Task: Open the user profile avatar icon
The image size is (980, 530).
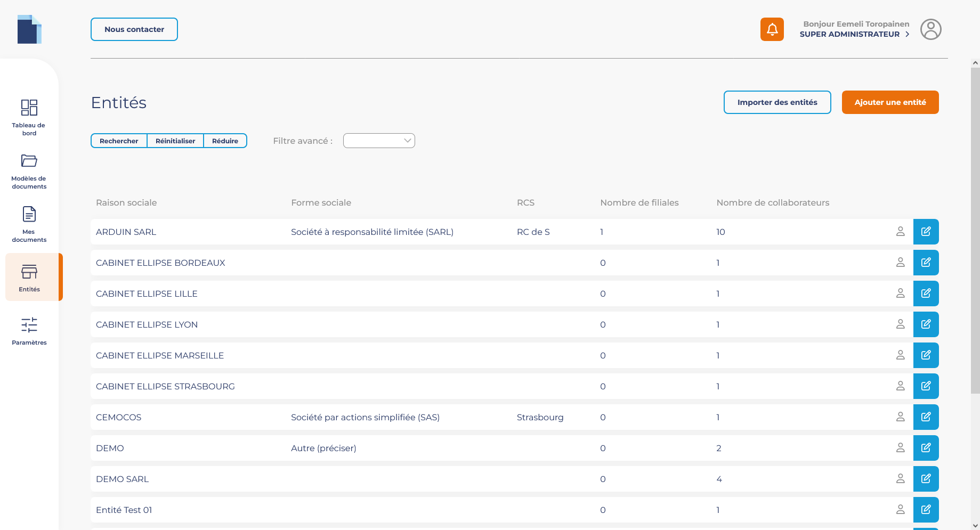Action: [x=930, y=29]
